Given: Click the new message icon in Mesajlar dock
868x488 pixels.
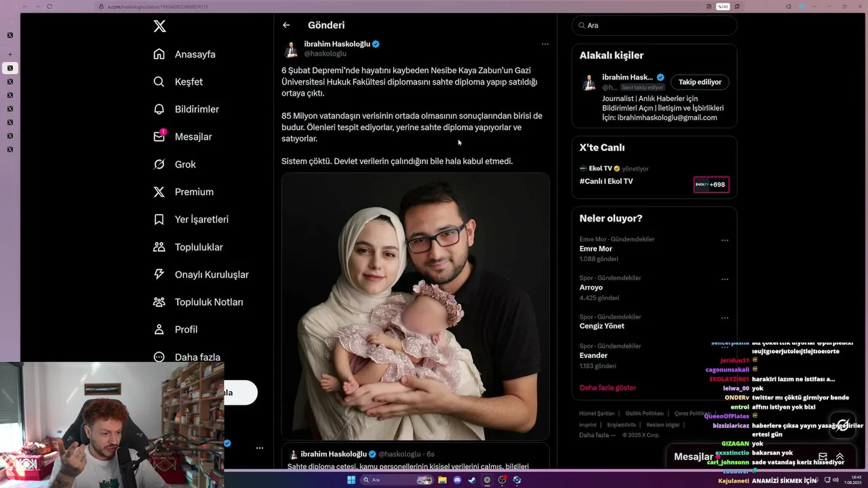Looking at the screenshot, I should point(823,457).
